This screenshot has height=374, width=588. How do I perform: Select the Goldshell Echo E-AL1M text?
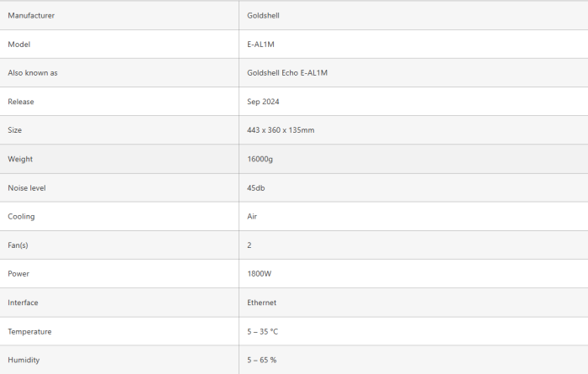click(x=287, y=73)
